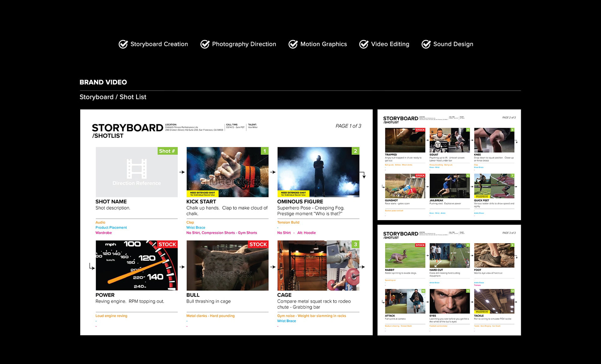Select the storyboard Page 2 of 3 preview

coord(449,164)
